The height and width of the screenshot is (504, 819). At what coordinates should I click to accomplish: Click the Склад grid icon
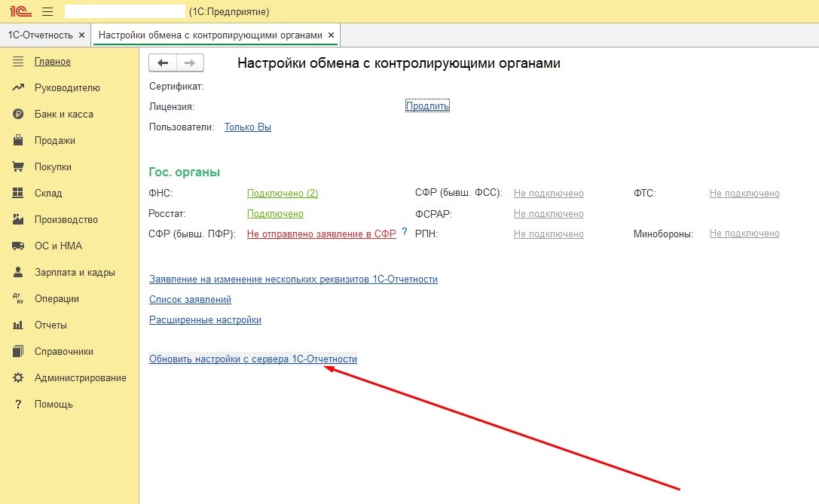[18, 193]
